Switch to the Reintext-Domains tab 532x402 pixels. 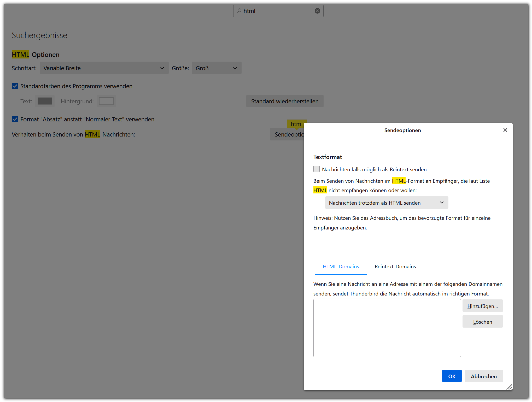point(395,267)
